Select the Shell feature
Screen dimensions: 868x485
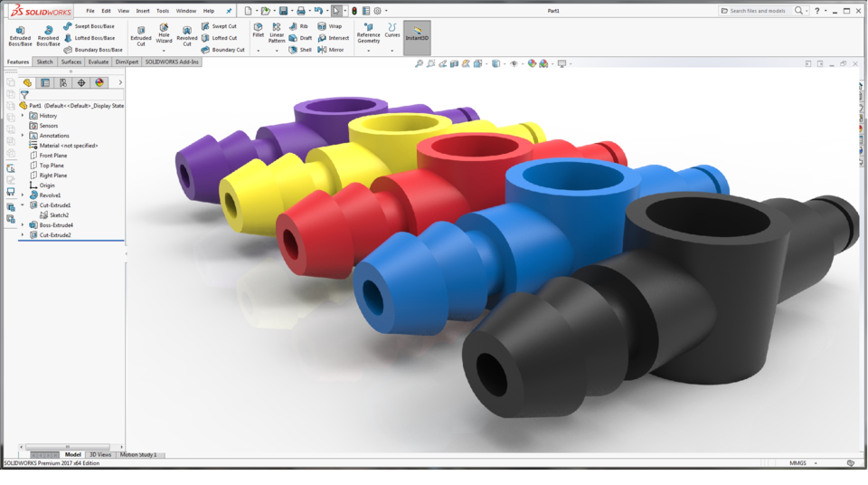pos(300,50)
